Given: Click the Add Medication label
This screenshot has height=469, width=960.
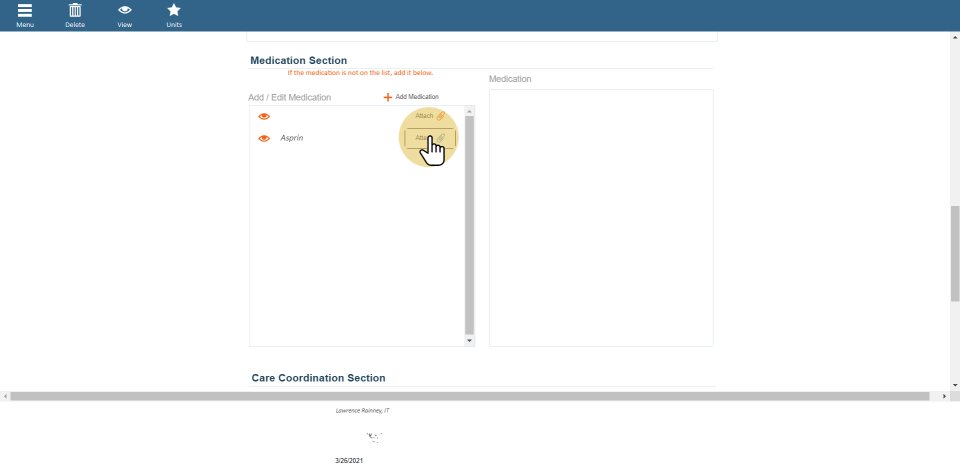Looking at the screenshot, I should [x=417, y=97].
